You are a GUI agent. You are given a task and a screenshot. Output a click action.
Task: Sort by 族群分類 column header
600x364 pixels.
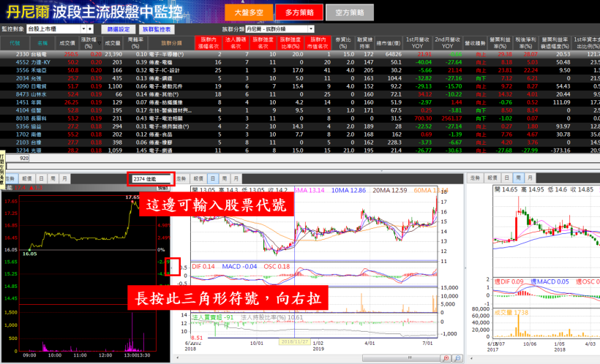click(x=171, y=43)
